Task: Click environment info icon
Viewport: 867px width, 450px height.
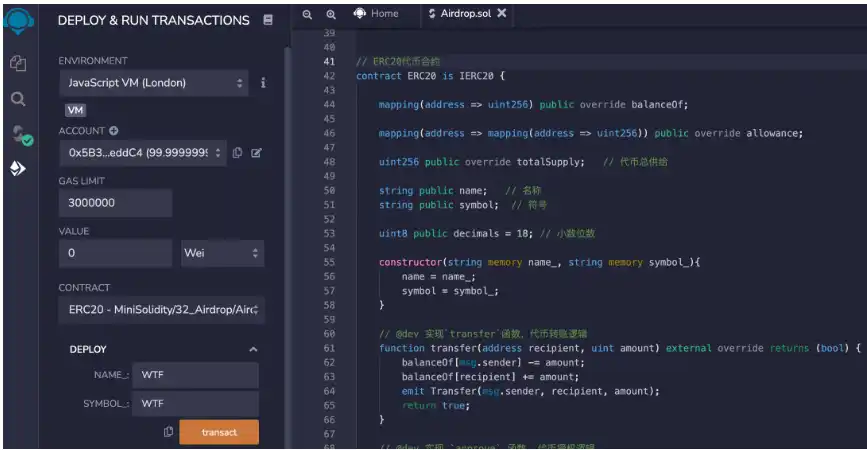Action: coord(263,83)
